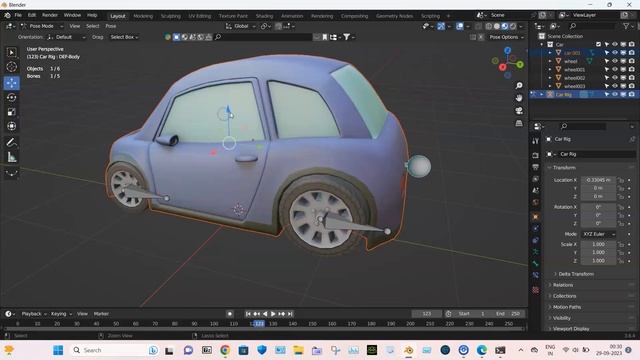Expand the Relations panel

pos(563,285)
